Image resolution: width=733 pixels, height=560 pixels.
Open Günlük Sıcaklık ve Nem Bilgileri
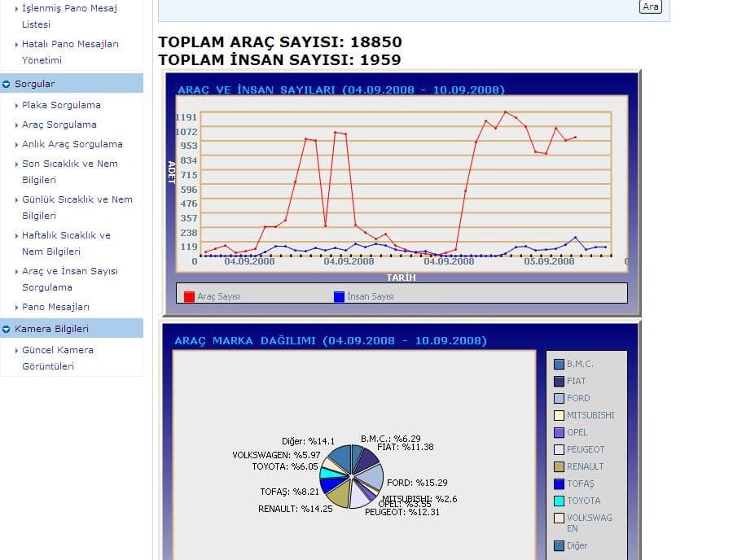tap(77, 208)
